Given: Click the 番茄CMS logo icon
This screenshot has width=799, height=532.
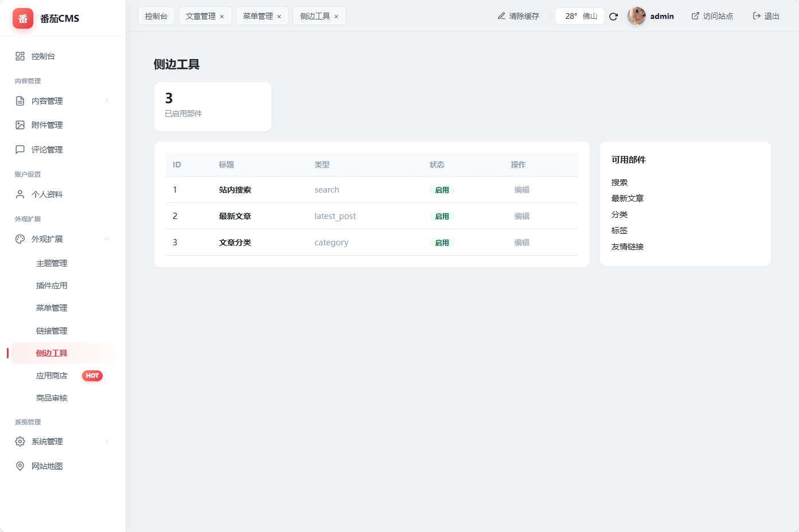Looking at the screenshot, I should coord(23,18).
